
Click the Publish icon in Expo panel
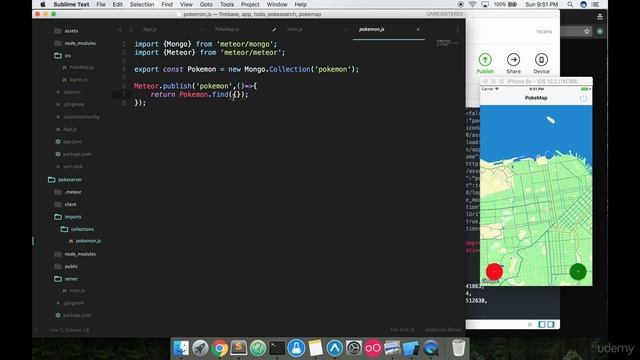[485, 60]
